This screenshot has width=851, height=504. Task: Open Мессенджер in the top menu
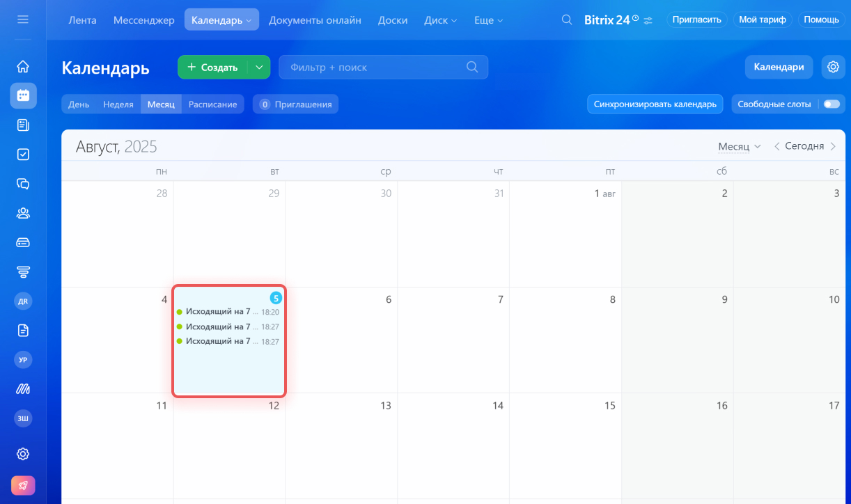point(144,20)
